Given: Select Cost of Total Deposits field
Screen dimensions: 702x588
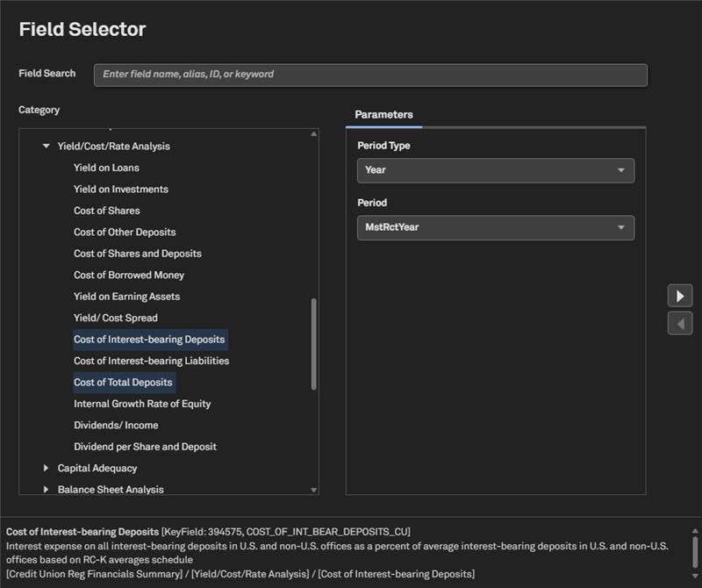Looking at the screenshot, I should pyautogui.click(x=124, y=383).
